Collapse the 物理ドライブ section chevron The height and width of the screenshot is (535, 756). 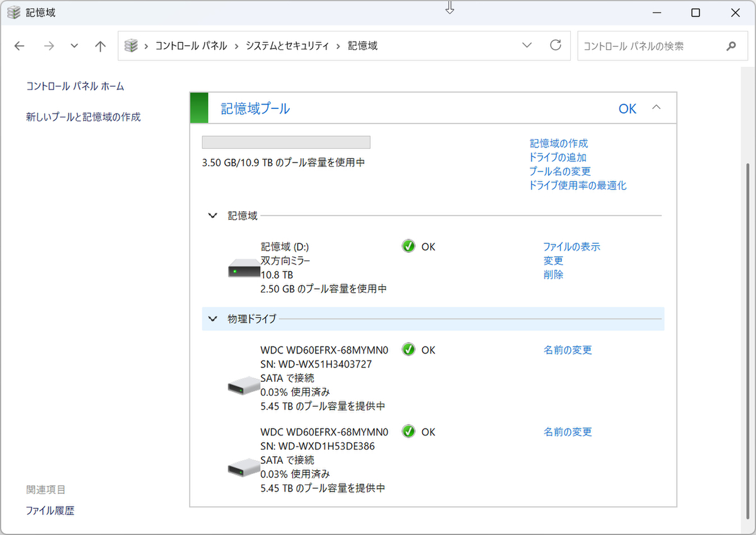coord(212,319)
